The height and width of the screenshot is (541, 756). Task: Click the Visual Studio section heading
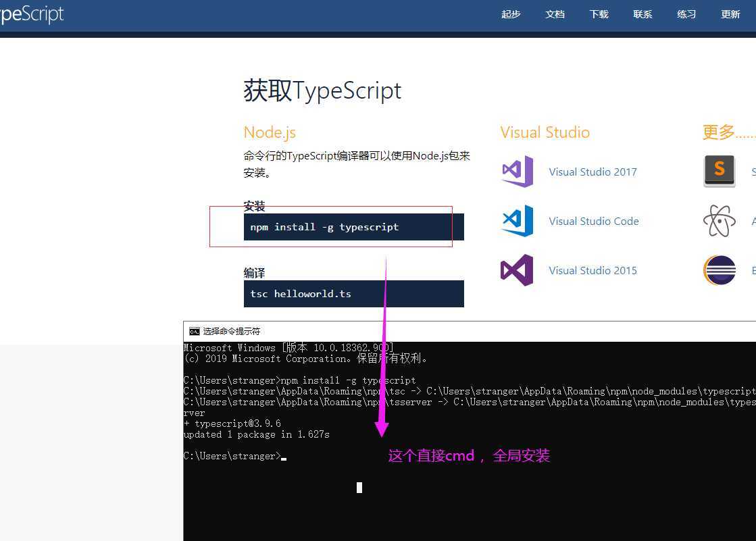(545, 132)
